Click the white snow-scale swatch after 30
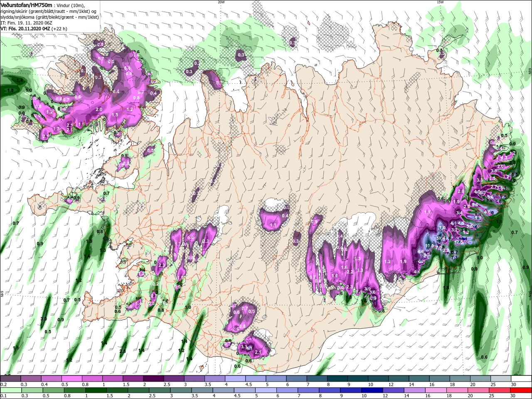 point(521,378)
